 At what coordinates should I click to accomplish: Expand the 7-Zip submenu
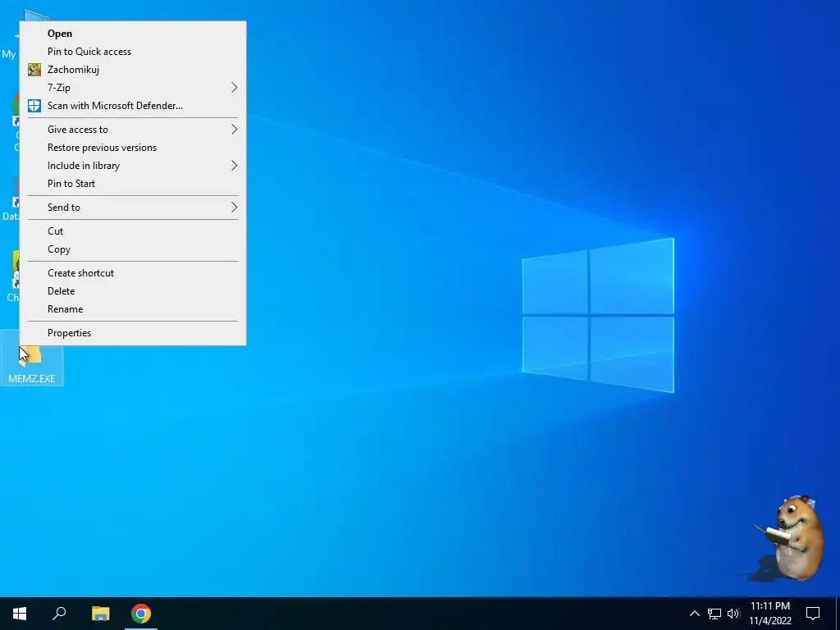pyautogui.click(x=133, y=87)
